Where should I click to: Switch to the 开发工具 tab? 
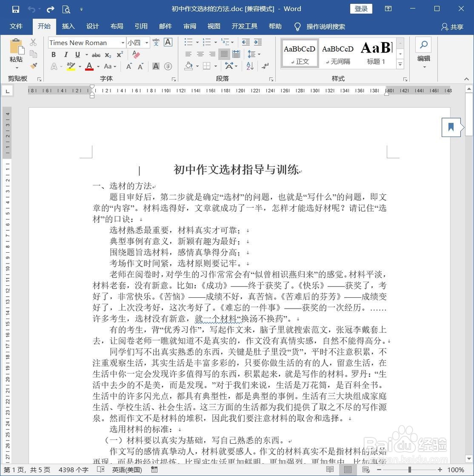244,27
